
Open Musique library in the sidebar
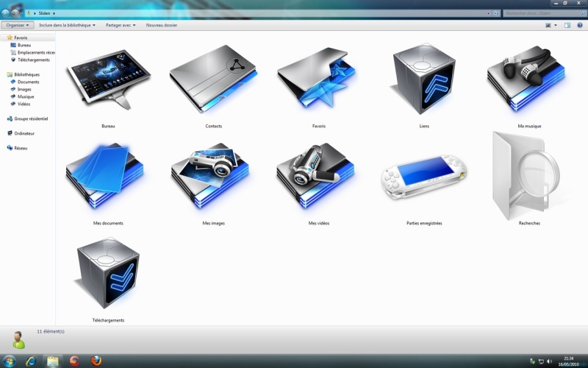coord(26,96)
